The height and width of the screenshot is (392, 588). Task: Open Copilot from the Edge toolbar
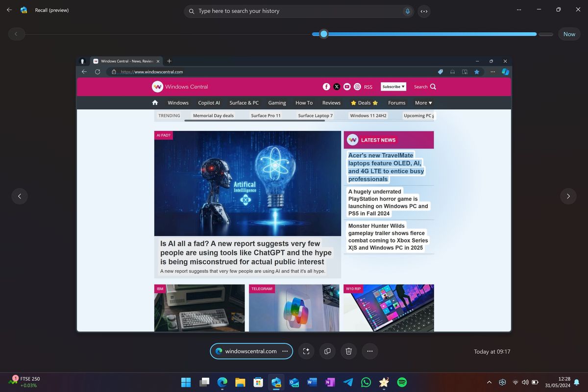505,72
